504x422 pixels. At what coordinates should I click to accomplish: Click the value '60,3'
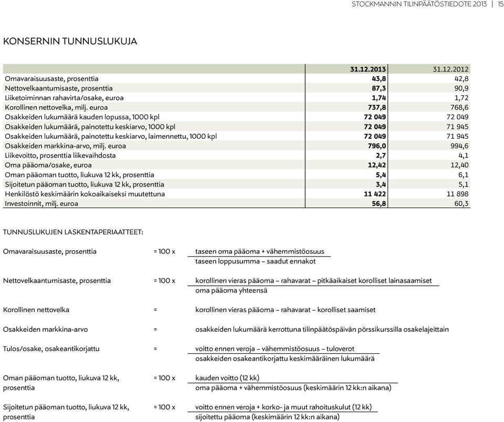click(461, 204)
